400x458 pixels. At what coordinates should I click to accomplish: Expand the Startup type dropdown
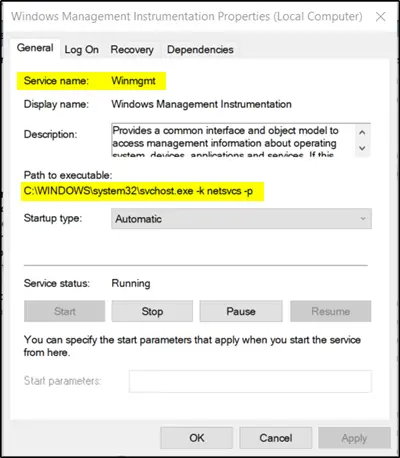click(x=241, y=219)
